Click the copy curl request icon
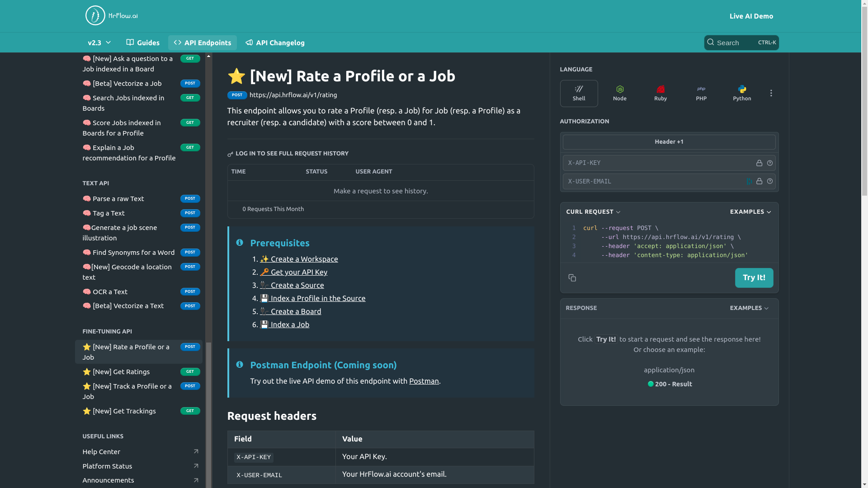 pos(572,278)
